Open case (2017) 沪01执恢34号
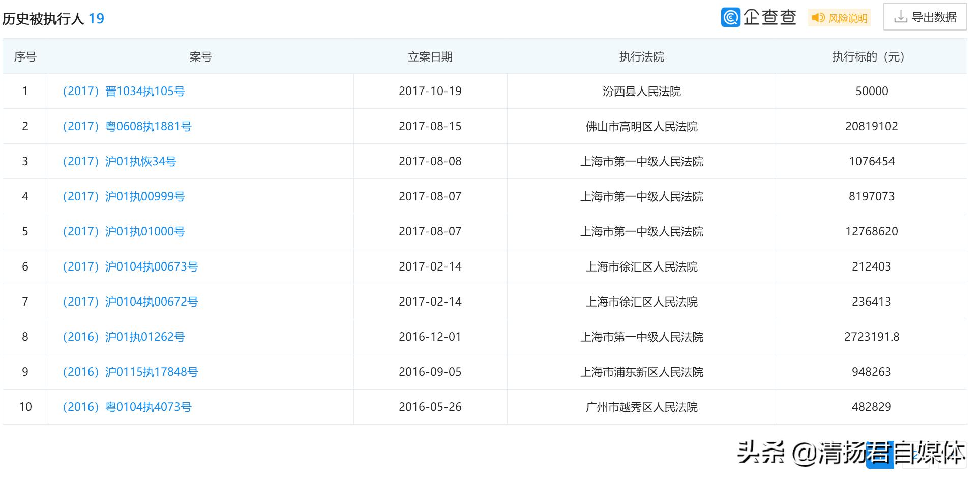The width and height of the screenshot is (980, 479). coord(118,161)
